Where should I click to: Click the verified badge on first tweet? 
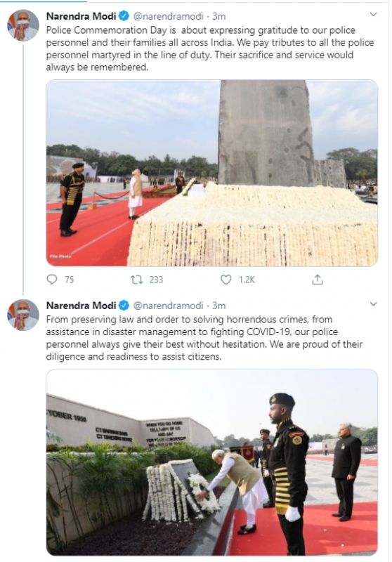pyautogui.click(x=124, y=15)
